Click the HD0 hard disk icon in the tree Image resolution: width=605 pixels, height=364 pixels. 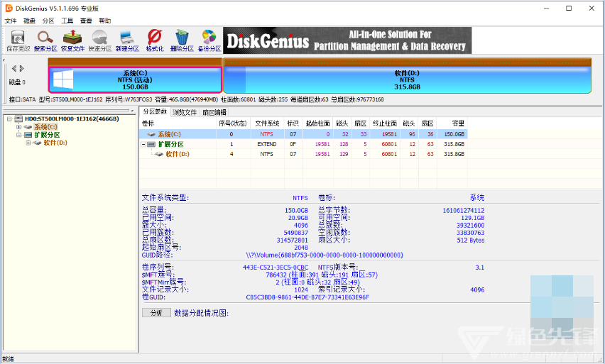pos(18,118)
